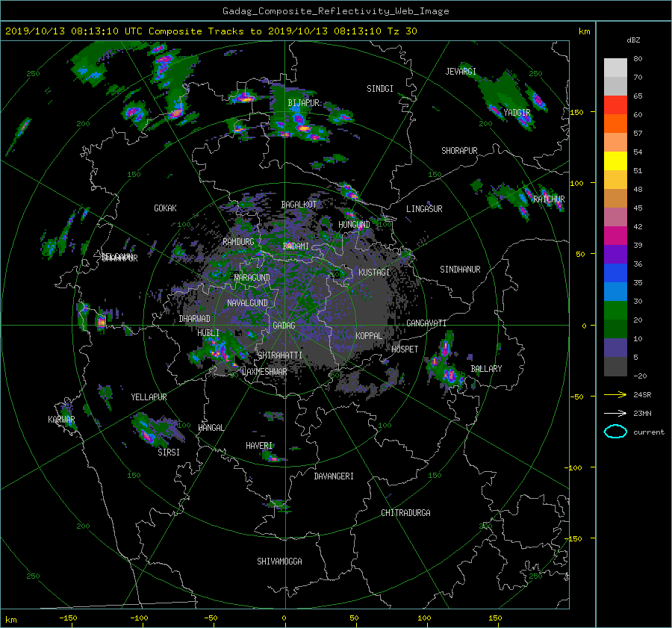The image size is (672, 628).
Task: Pick the dark orange 60–57 dBZ swatch
Action: pyautogui.click(x=615, y=123)
